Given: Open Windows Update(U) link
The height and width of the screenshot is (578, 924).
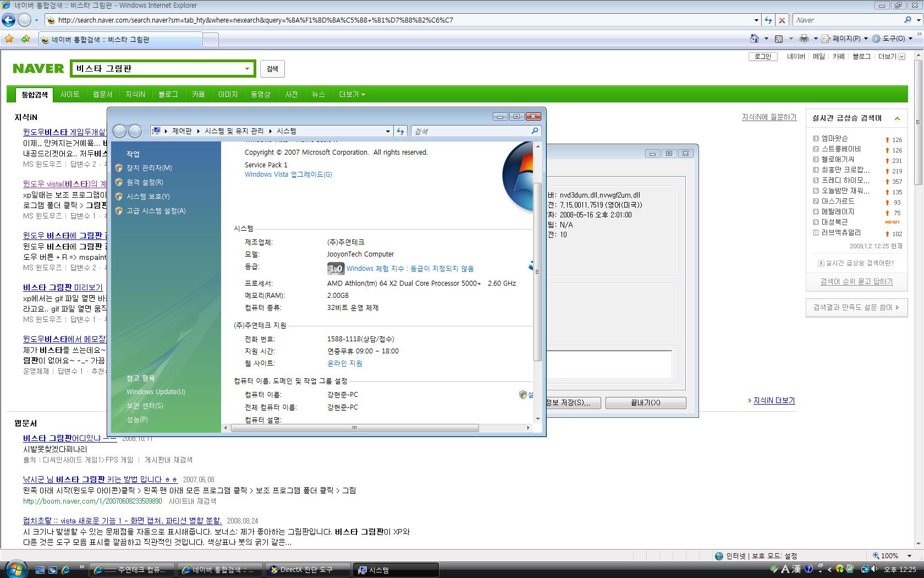Looking at the screenshot, I should pos(156,392).
